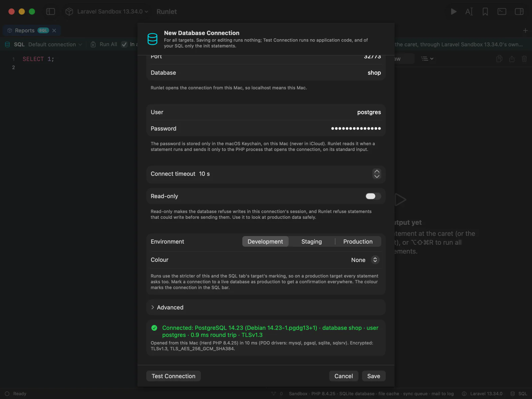The width and height of the screenshot is (532, 399).
Task: Toggle the Read-only switch
Action: pyautogui.click(x=373, y=196)
